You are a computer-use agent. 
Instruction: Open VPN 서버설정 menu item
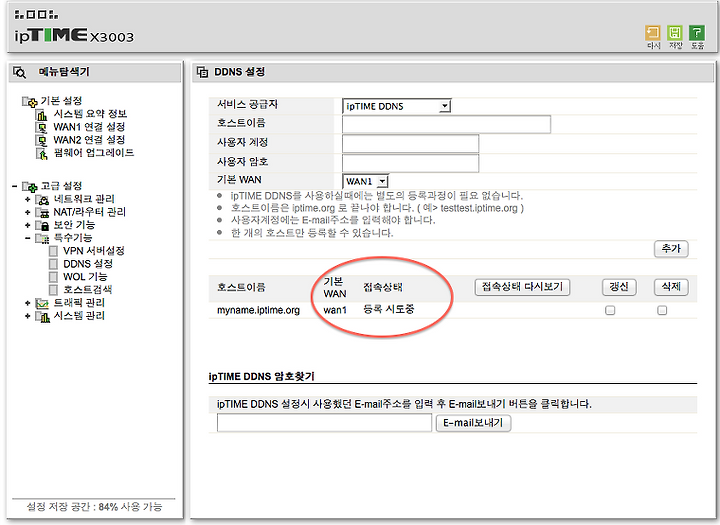click(x=94, y=251)
